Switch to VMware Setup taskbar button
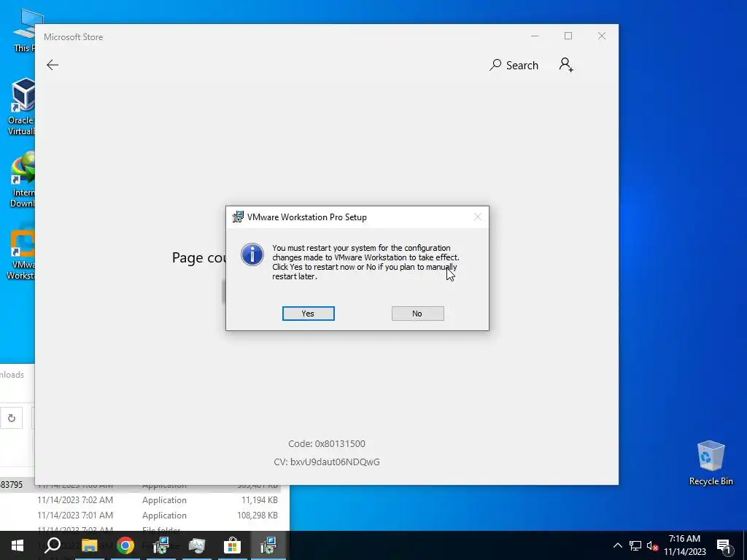Image resolution: width=747 pixels, height=560 pixels. [x=268, y=545]
